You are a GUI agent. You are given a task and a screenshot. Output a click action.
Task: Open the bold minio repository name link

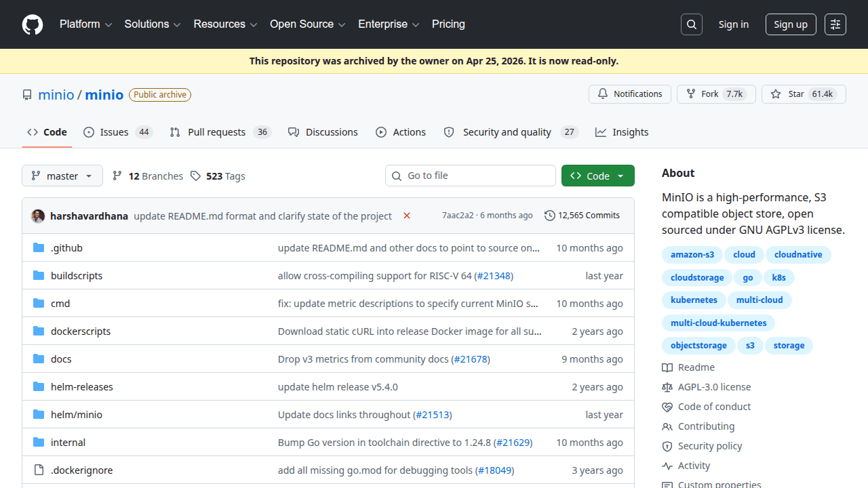click(104, 95)
